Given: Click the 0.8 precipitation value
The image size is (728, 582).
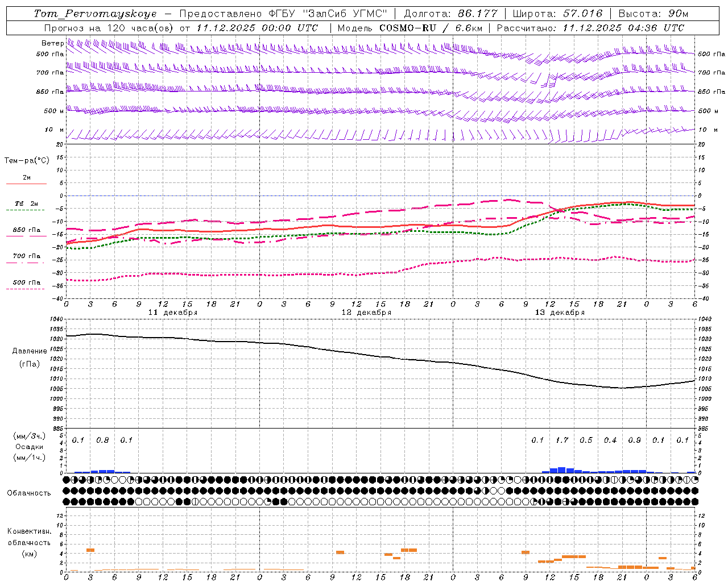Looking at the screenshot, I should 102,440.
